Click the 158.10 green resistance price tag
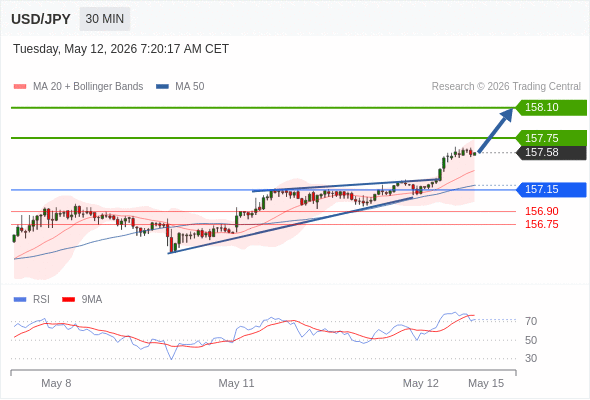 [x=551, y=107]
